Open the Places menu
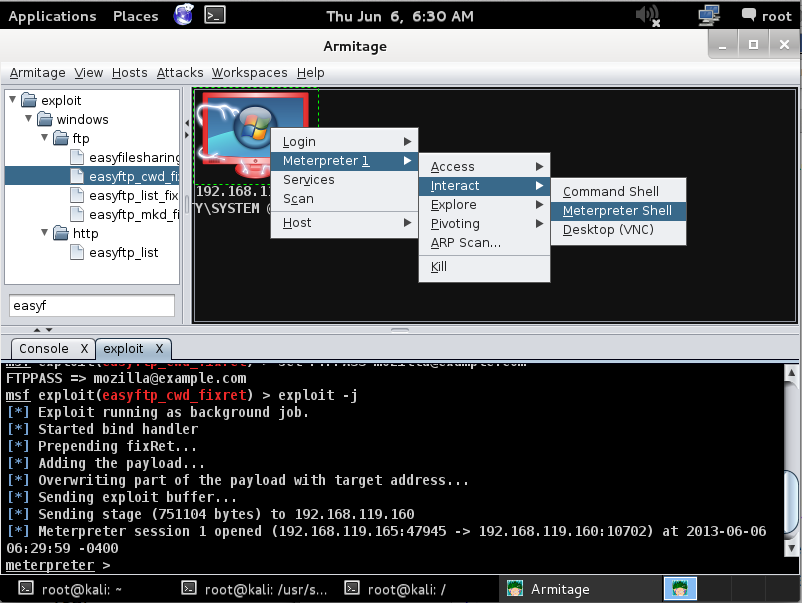Viewport: 802px width, 603px height. coord(136,16)
